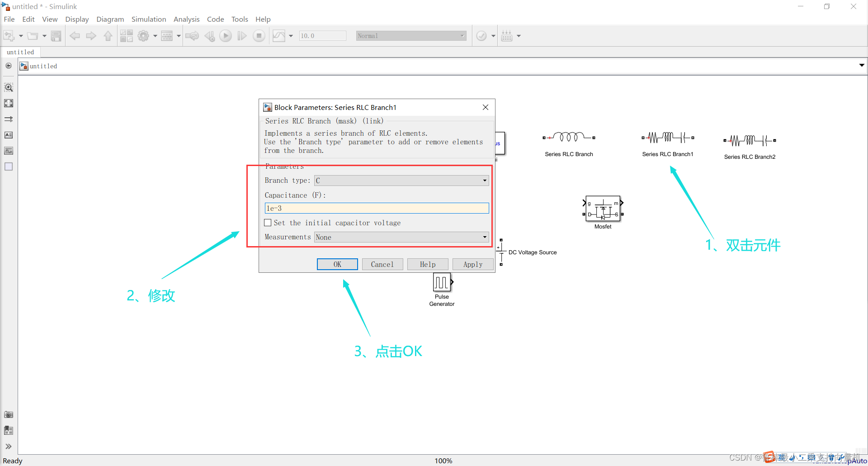Click the Step Back button
Viewport: 868px width, 466px height.
tap(209, 36)
